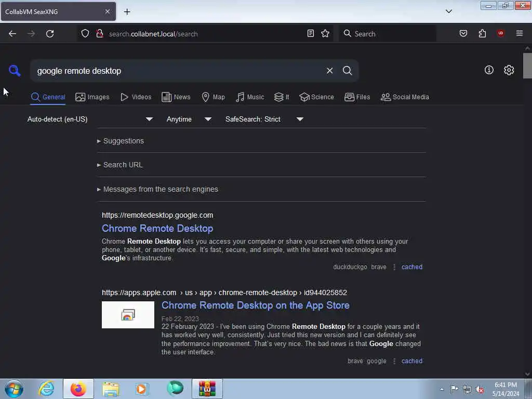
Task: Toggle reader view icon in address bar
Action: point(310,33)
